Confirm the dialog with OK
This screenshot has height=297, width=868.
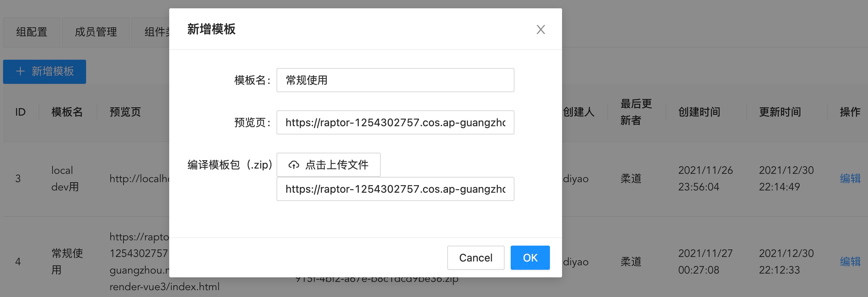pyautogui.click(x=530, y=258)
